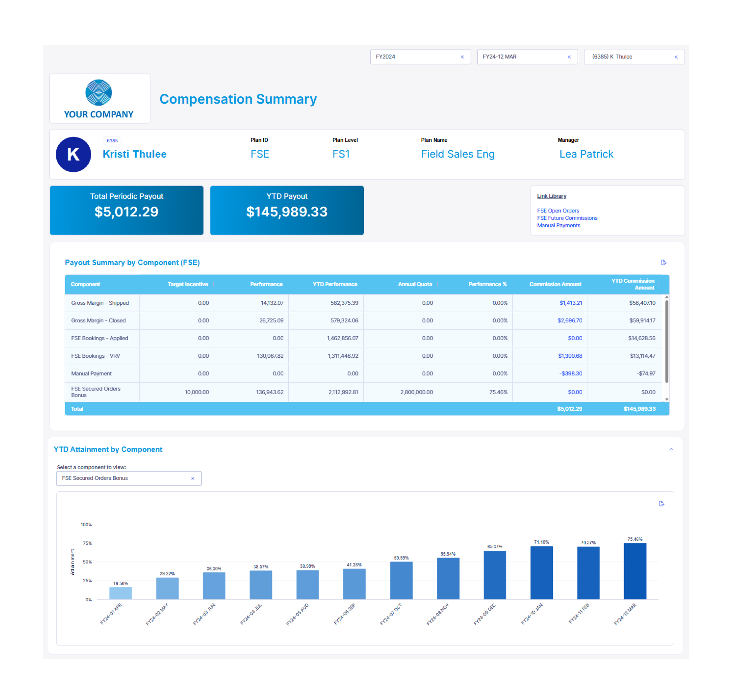The width and height of the screenshot is (732, 700).
Task: Click the scroll down arrow in payout table
Action: tap(666, 399)
